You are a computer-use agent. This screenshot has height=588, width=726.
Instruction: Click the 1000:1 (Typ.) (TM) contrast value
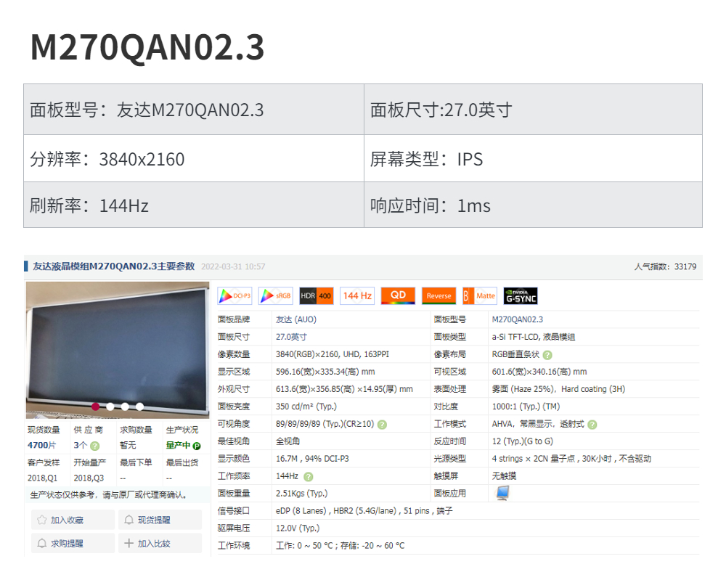(x=526, y=407)
